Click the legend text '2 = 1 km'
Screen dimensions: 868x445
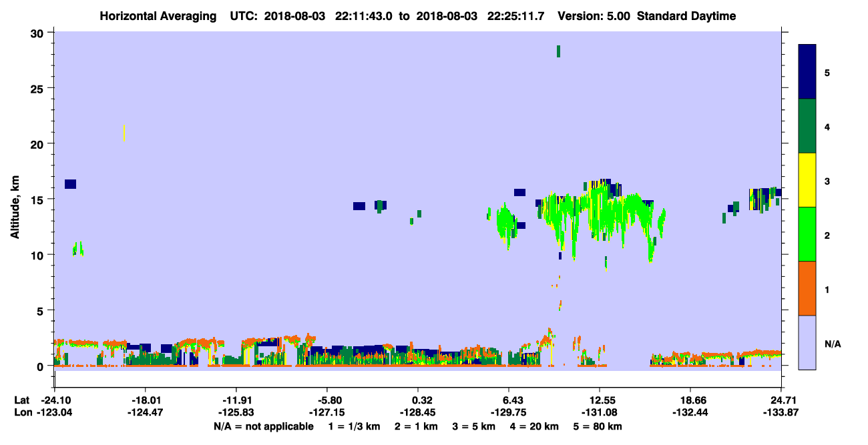417,426
